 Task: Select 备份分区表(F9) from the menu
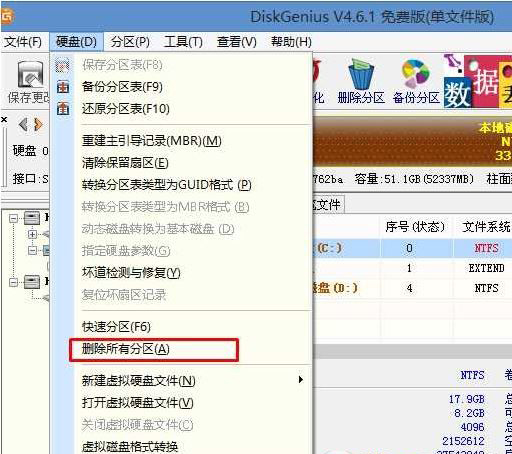122,87
